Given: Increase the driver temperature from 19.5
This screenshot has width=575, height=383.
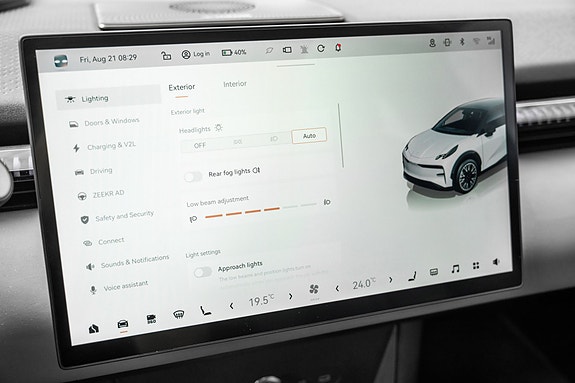Looking at the screenshot, I should pos(290,296).
